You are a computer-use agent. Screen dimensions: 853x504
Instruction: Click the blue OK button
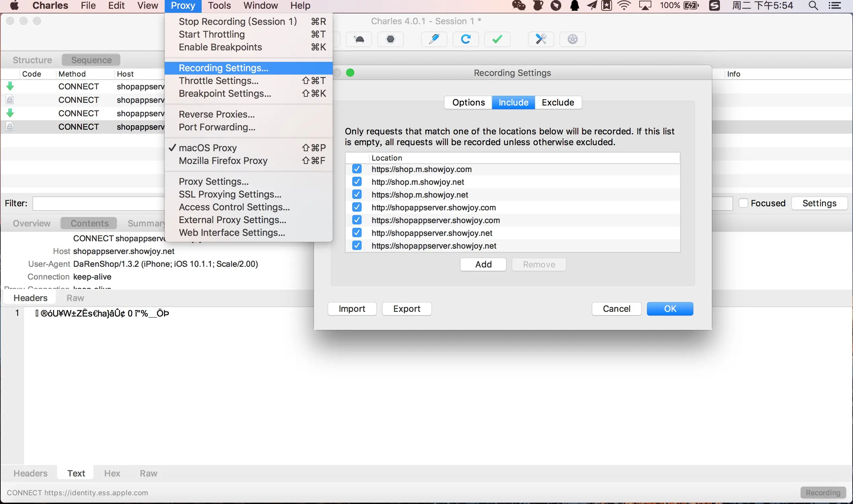669,309
